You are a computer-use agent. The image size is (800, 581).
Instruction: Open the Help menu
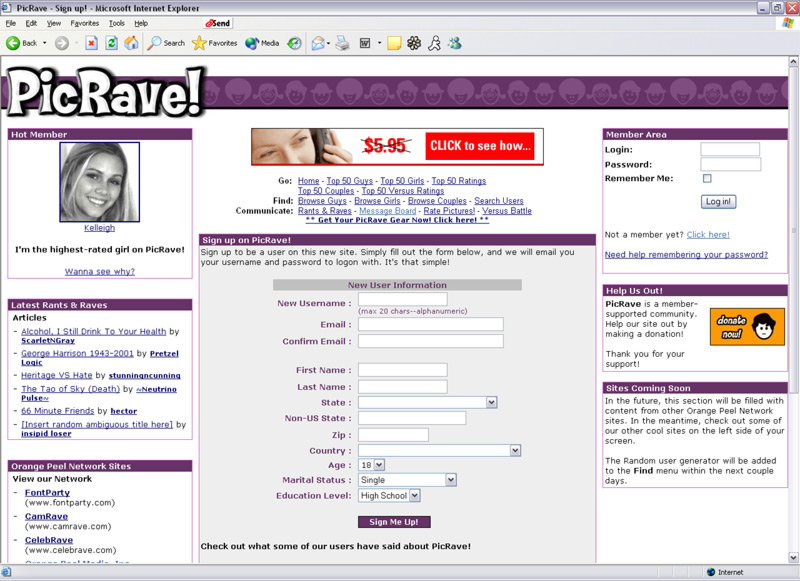(x=141, y=23)
